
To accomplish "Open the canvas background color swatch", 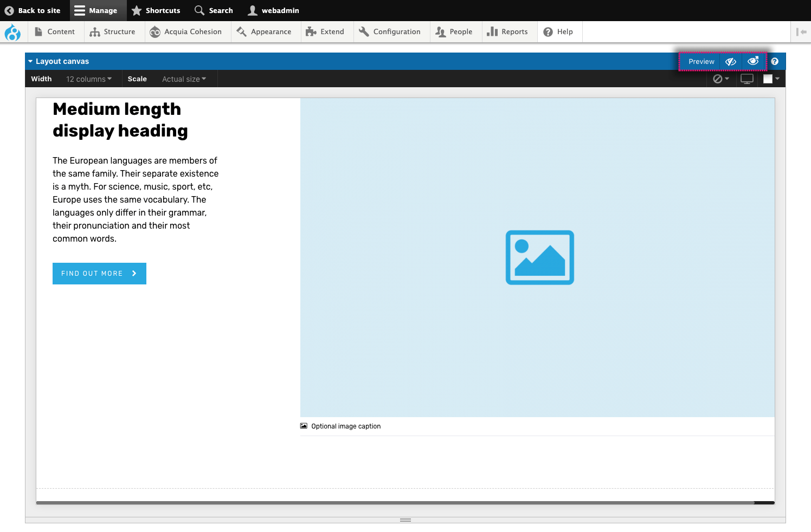I will (x=769, y=79).
